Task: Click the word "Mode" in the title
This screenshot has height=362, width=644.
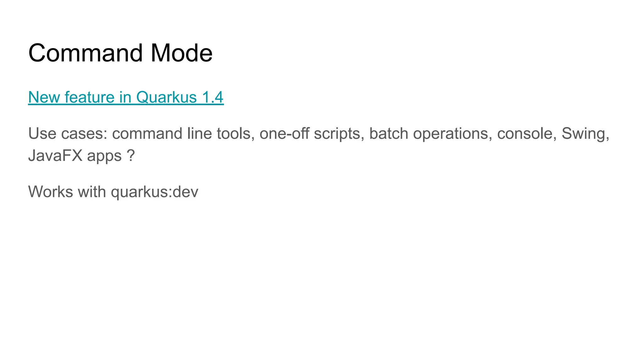Action: point(181,53)
